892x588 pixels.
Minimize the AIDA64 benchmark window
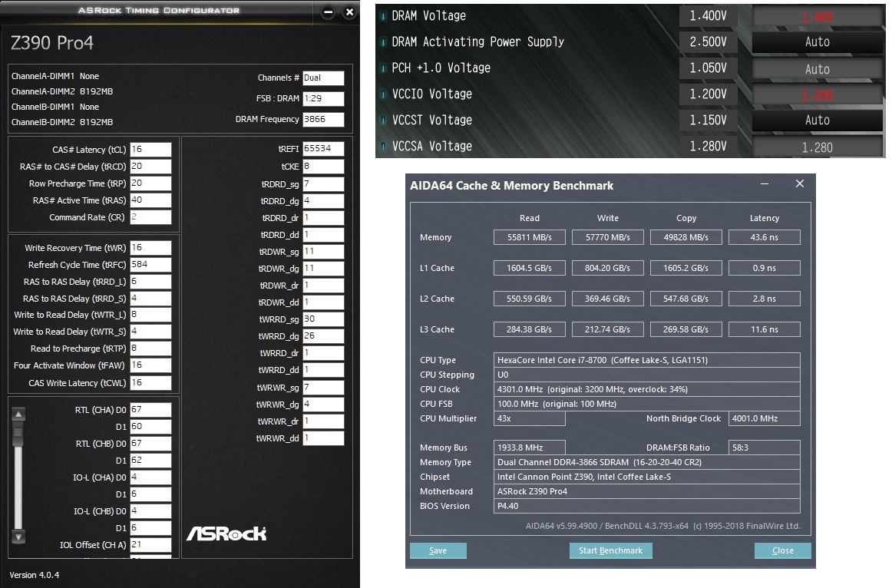pyautogui.click(x=765, y=183)
